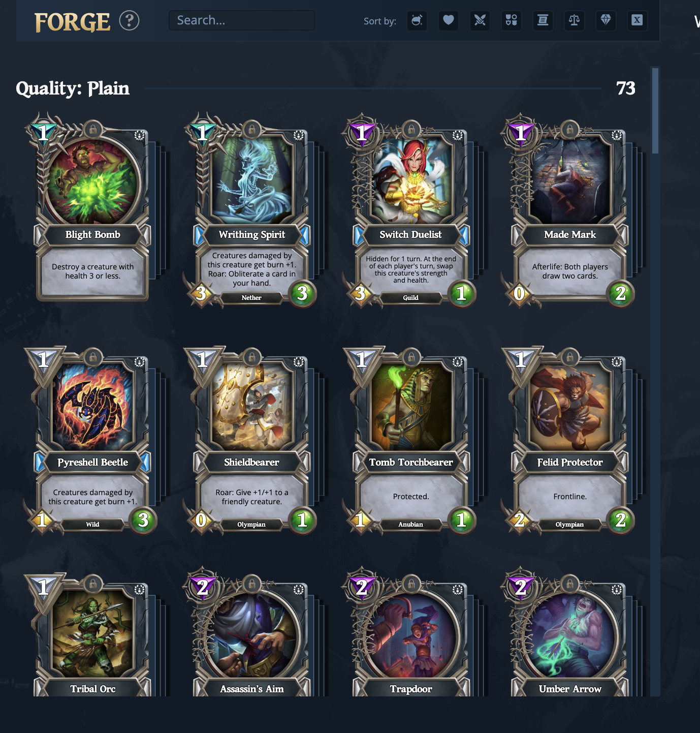
Task: Select the Writhing Spirit card
Action: click(251, 211)
